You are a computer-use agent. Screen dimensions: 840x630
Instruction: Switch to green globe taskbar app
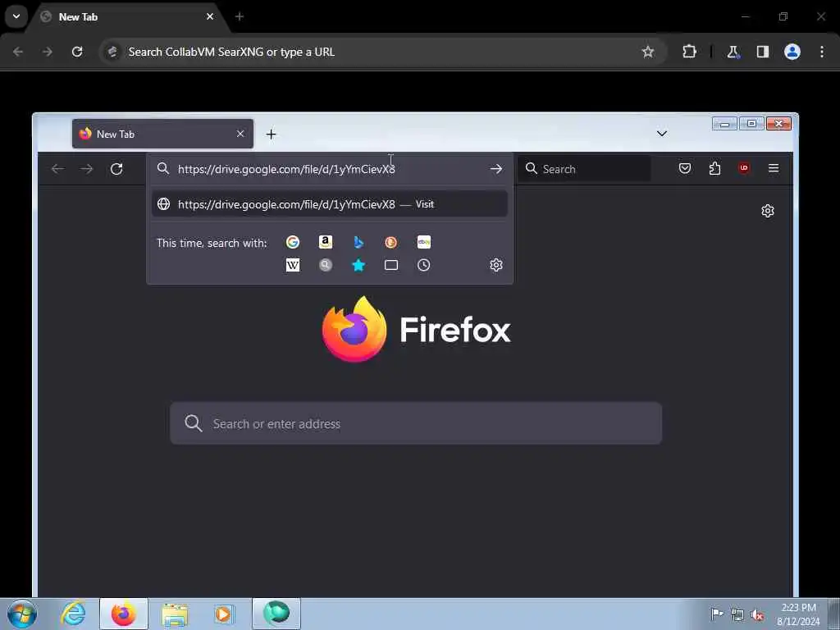point(276,614)
